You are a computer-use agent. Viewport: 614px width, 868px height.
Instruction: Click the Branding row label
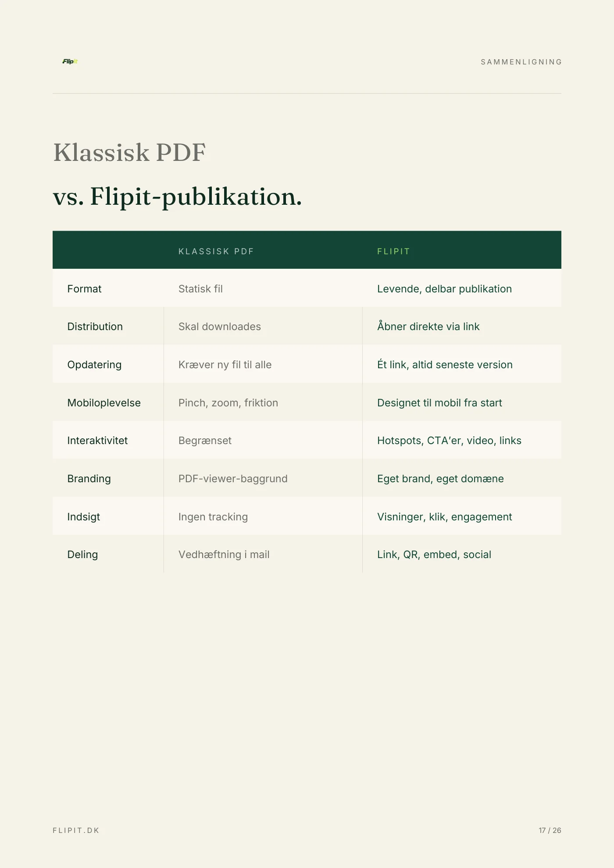[x=89, y=479]
